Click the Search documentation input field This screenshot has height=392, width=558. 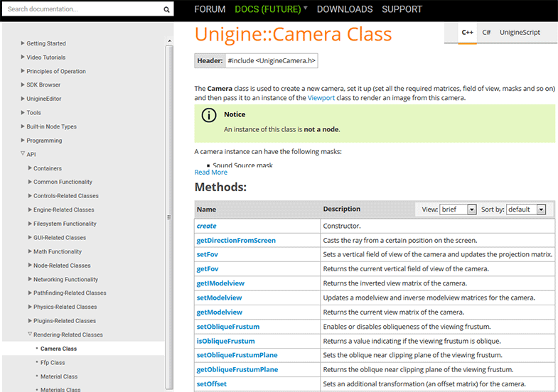(82, 9)
